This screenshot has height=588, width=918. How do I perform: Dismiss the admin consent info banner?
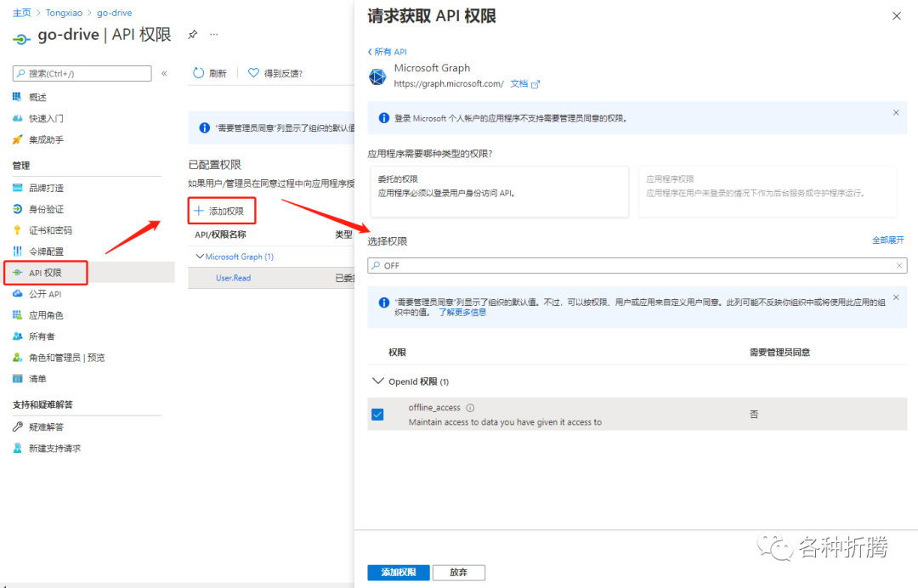click(x=896, y=297)
